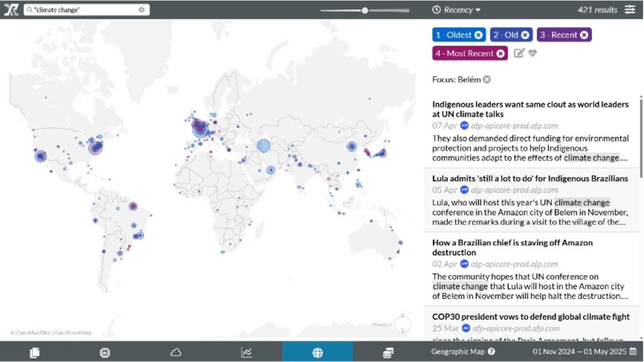The height and width of the screenshot is (362, 644).
Task: Click the heartbeat icon beside tags
Action: [x=532, y=53]
